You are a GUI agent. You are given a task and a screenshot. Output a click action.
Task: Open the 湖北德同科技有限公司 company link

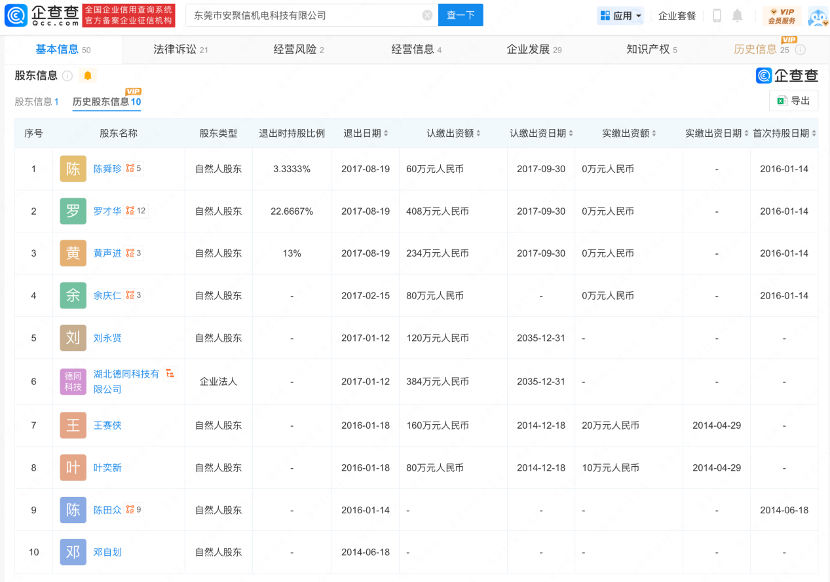pyautogui.click(x=126, y=381)
